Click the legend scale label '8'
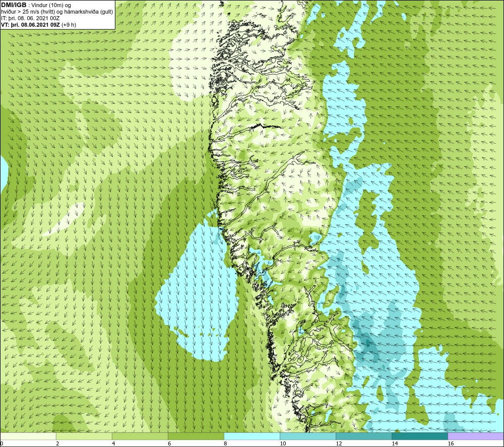The image size is (504, 447). [x=225, y=444]
